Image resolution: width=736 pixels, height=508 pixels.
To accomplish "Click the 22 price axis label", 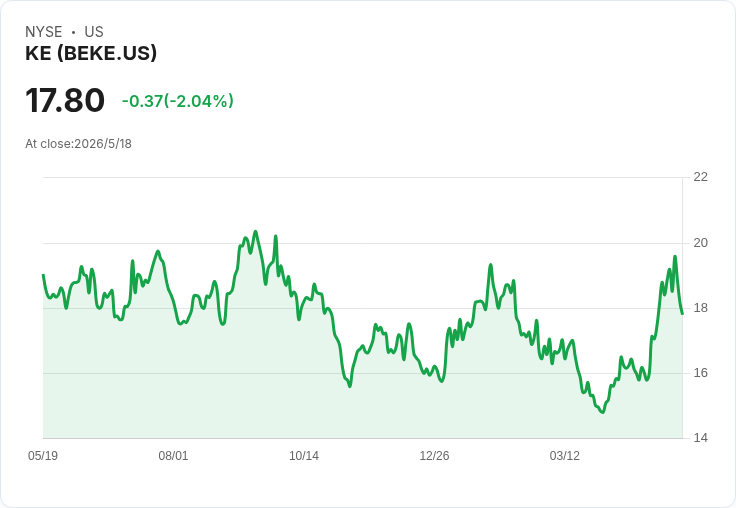I will 700,177.
